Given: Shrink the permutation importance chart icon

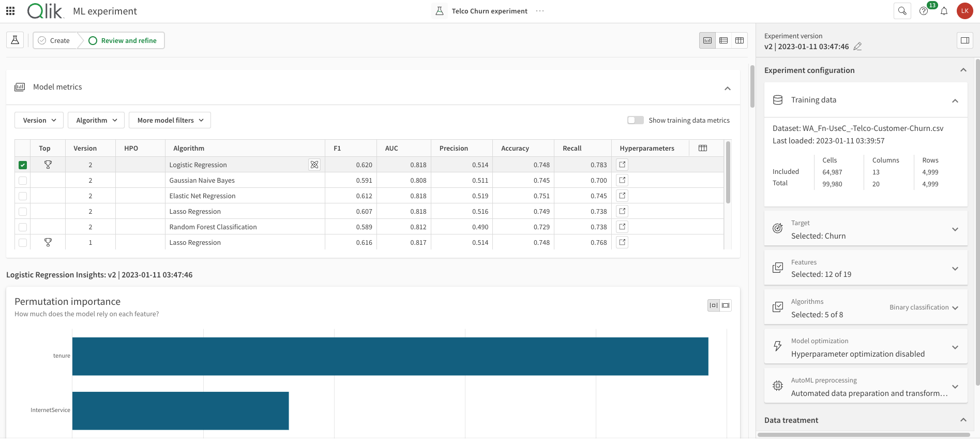Looking at the screenshot, I should click(714, 305).
